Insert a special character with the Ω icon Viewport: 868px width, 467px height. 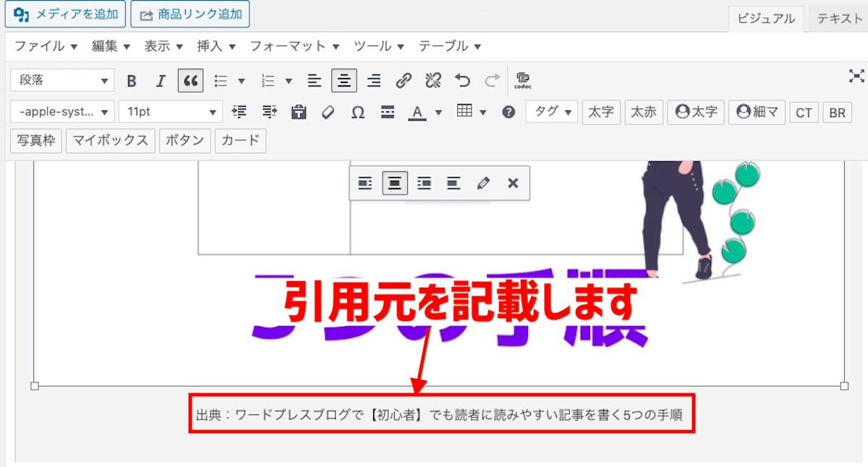[357, 112]
